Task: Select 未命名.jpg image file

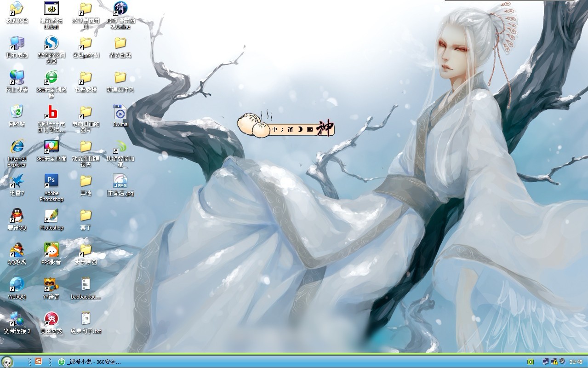Action: click(x=120, y=185)
